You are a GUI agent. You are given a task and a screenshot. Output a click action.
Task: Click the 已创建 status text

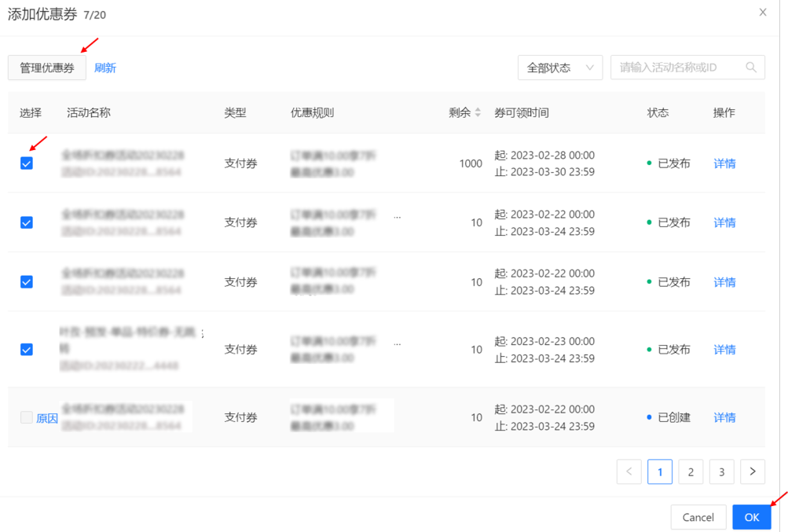pyautogui.click(x=674, y=417)
